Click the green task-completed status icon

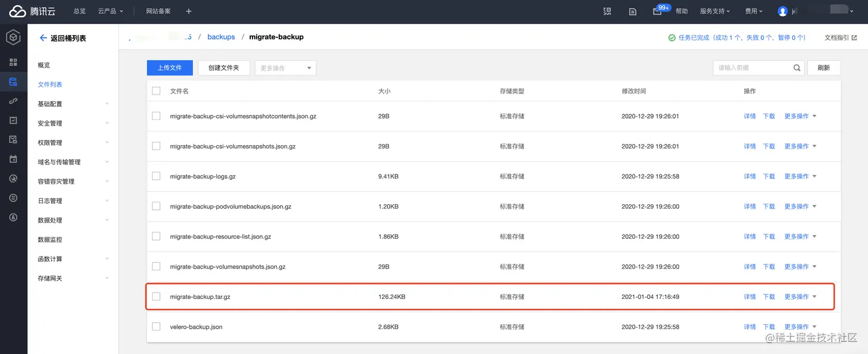tap(672, 38)
